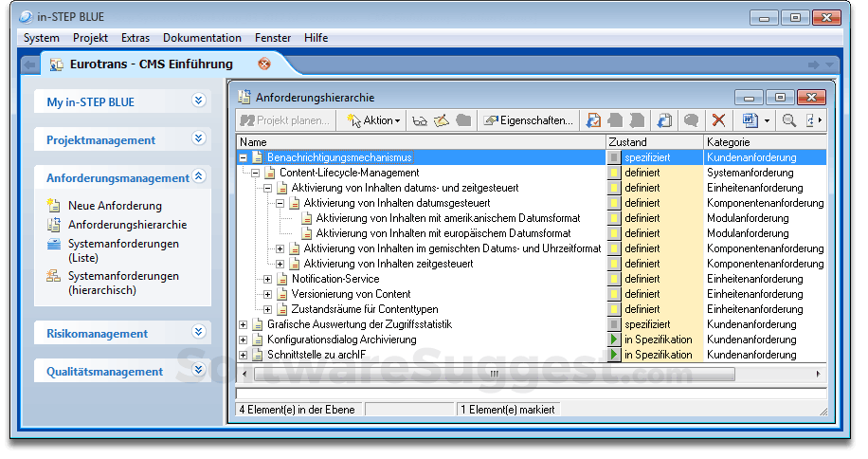Screen dimensions: 868x459
Task: Open the Dokumentation menu
Action: coord(202,38)
